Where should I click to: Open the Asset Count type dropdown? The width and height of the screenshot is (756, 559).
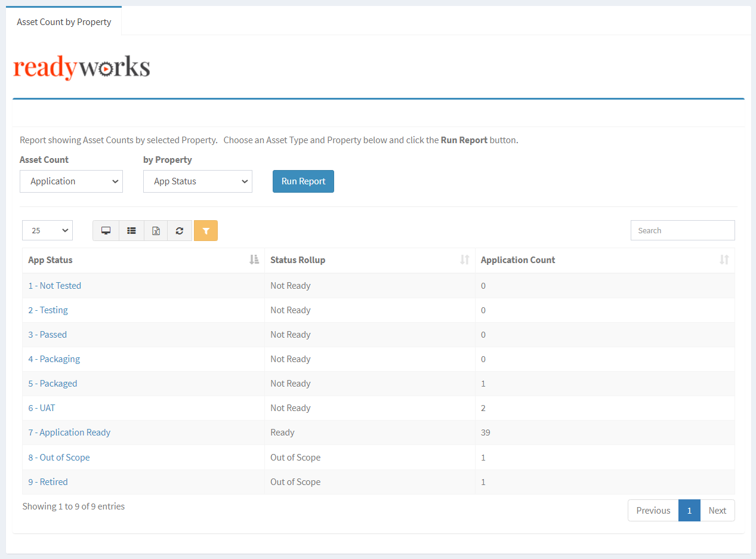pyautogui.click(x=70, y=181)
